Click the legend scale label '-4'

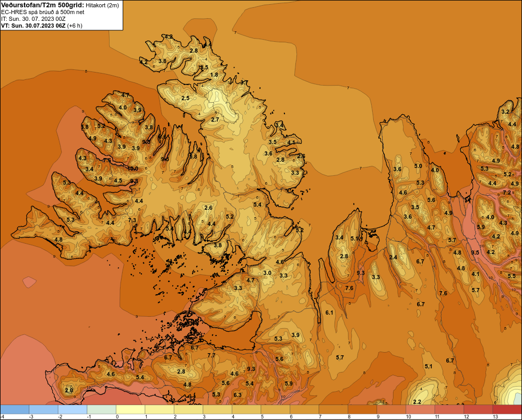click(2, 417)
